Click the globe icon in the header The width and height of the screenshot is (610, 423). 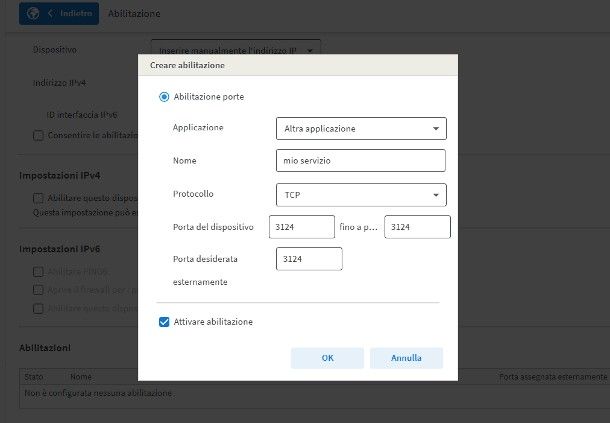tap(32, 14)
